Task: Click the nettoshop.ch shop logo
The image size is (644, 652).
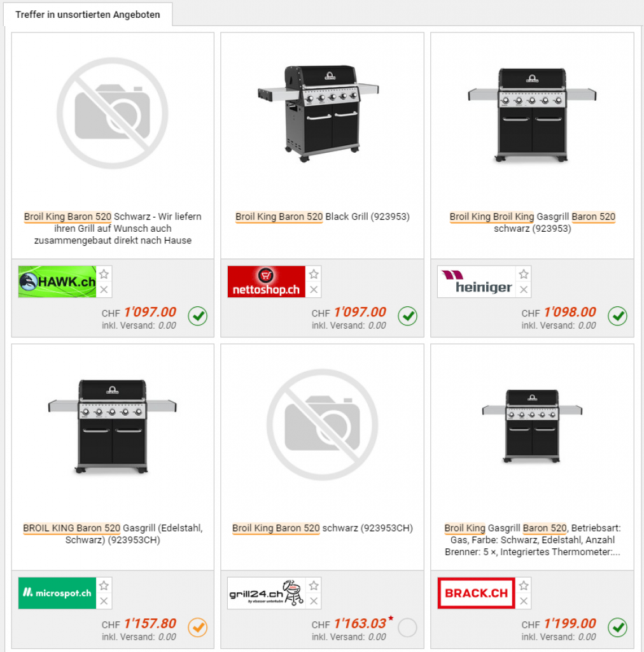Action: click(x=267, y=282)
